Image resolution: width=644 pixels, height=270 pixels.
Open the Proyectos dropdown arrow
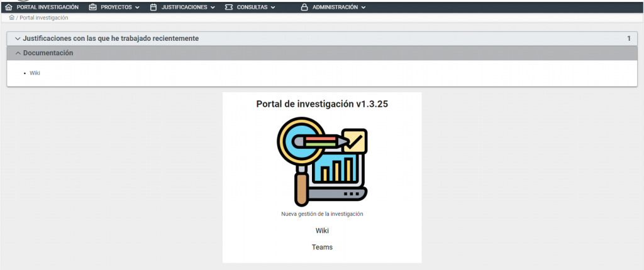(137, 8)
